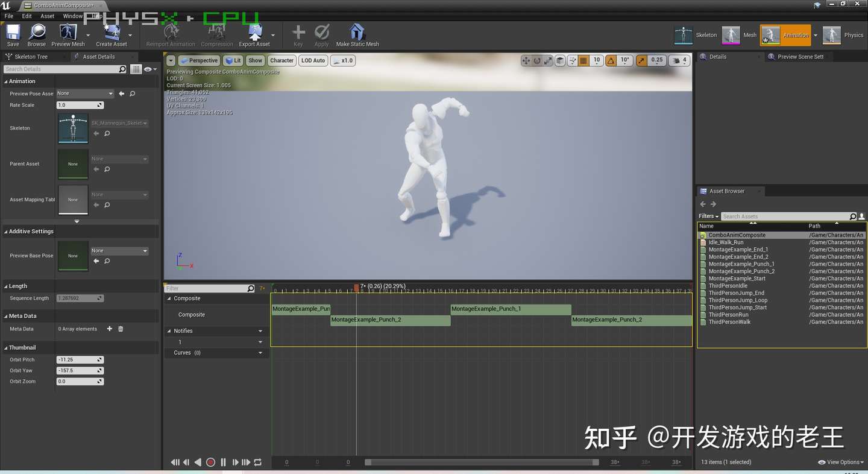Image resolution: width=868 pixels, height=474 pixels.
Task: Open the Perspective view dropdown
Action: coord(199,60)
